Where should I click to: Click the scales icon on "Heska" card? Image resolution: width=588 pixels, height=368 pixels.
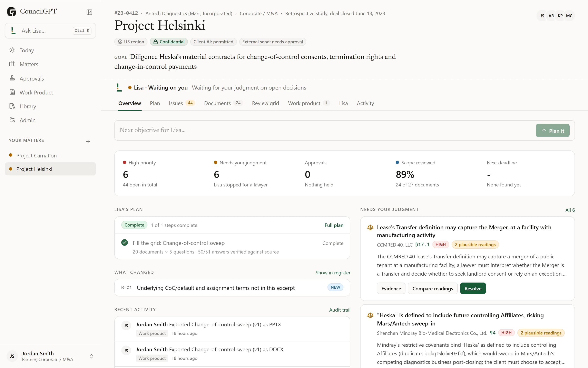tap(370, 315)
